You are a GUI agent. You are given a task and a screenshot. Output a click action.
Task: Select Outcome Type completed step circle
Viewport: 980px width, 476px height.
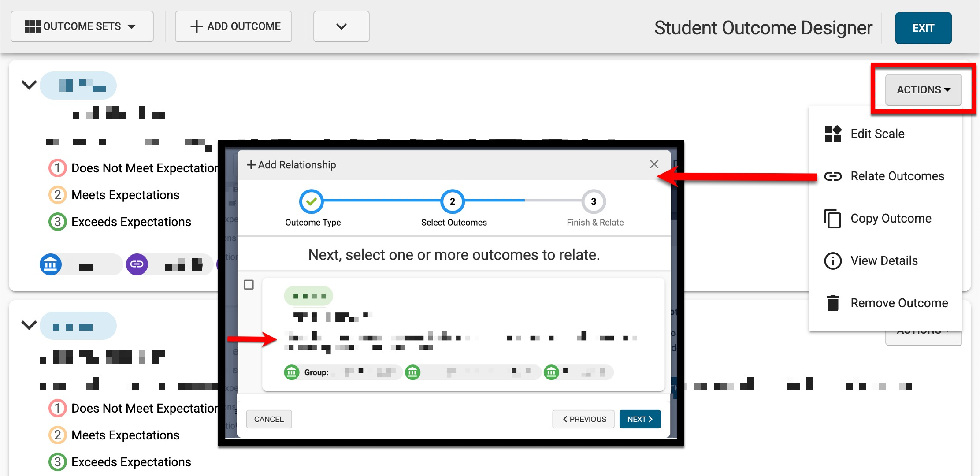312,201
